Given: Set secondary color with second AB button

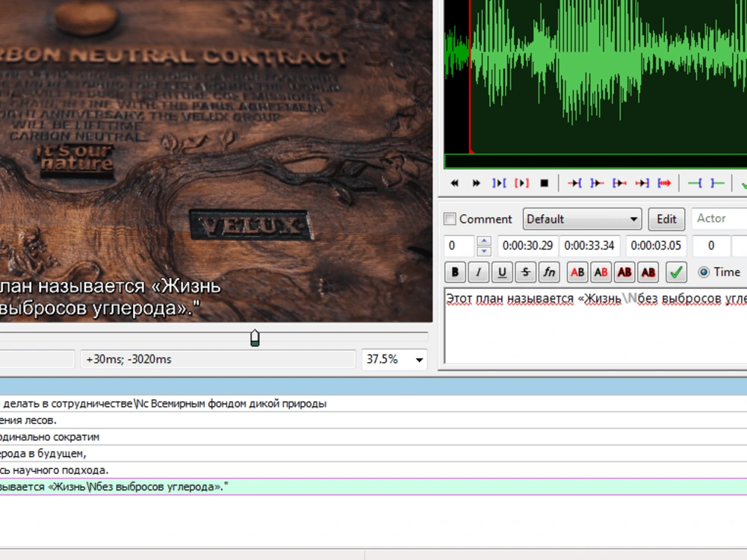Looking at the screenshot, I should point(601,273).
